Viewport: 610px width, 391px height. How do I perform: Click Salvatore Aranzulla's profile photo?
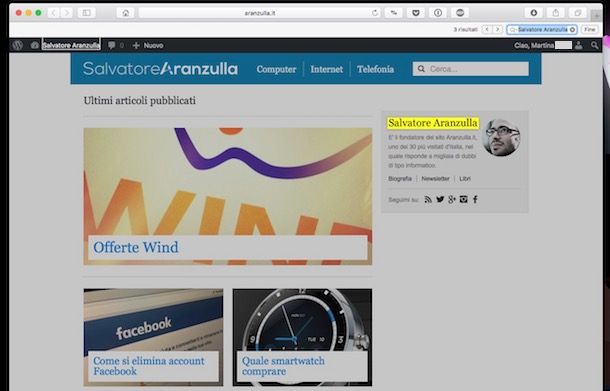pos(501,138)
